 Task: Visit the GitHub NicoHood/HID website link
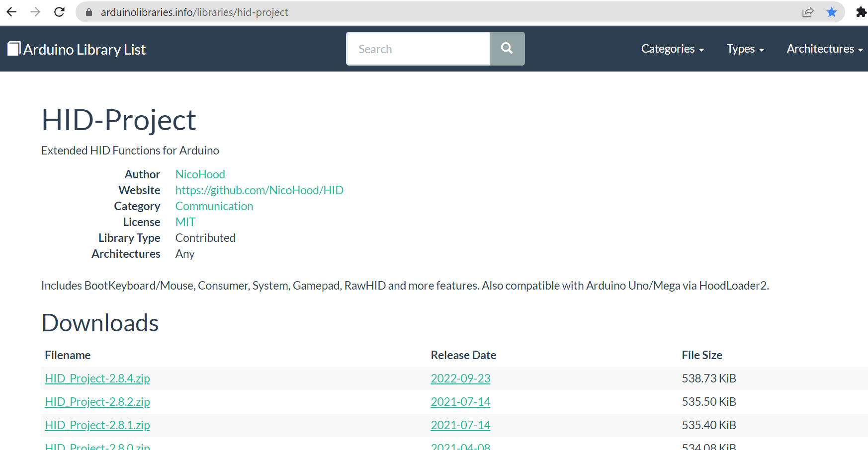pos(259,190)
